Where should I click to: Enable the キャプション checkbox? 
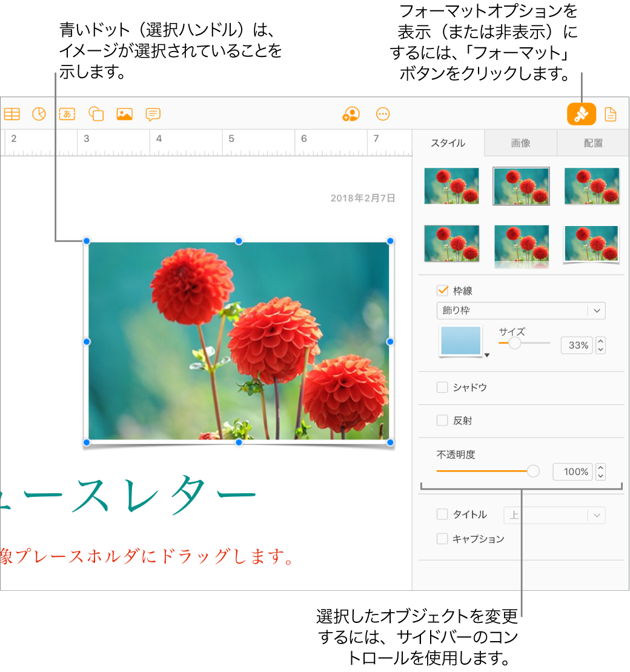442,538
